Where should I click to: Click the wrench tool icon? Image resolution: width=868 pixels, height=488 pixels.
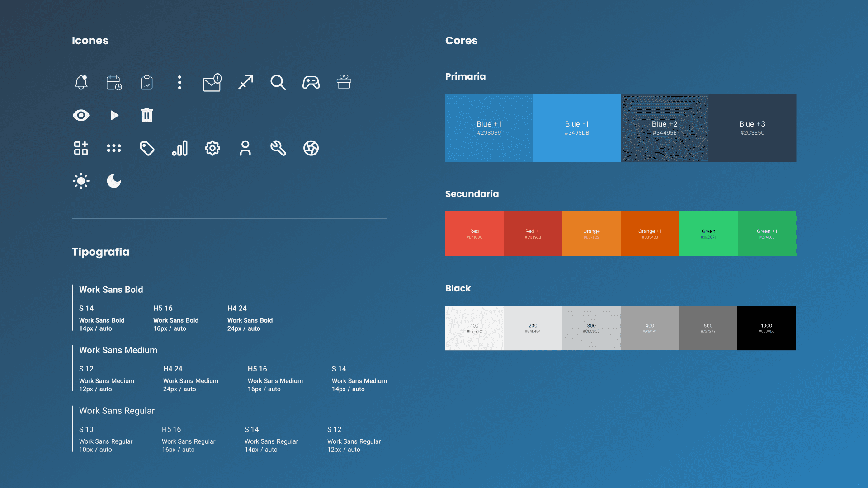(278, 148)
